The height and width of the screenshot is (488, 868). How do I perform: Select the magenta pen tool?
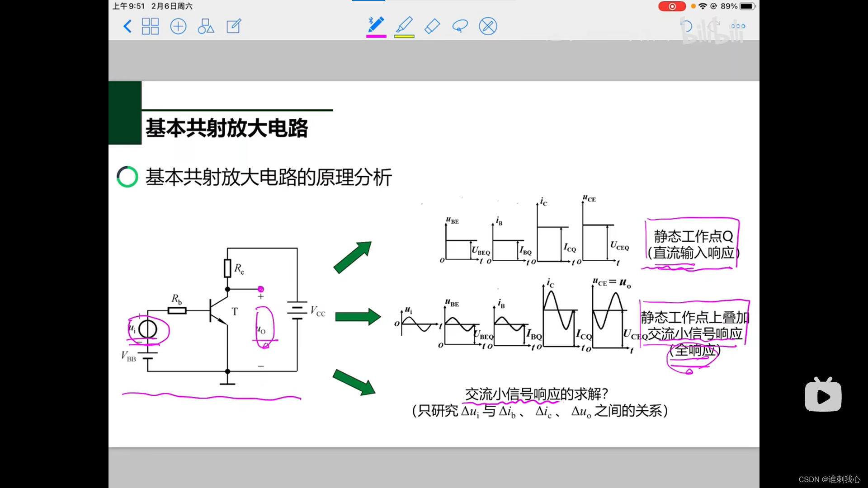376,25
